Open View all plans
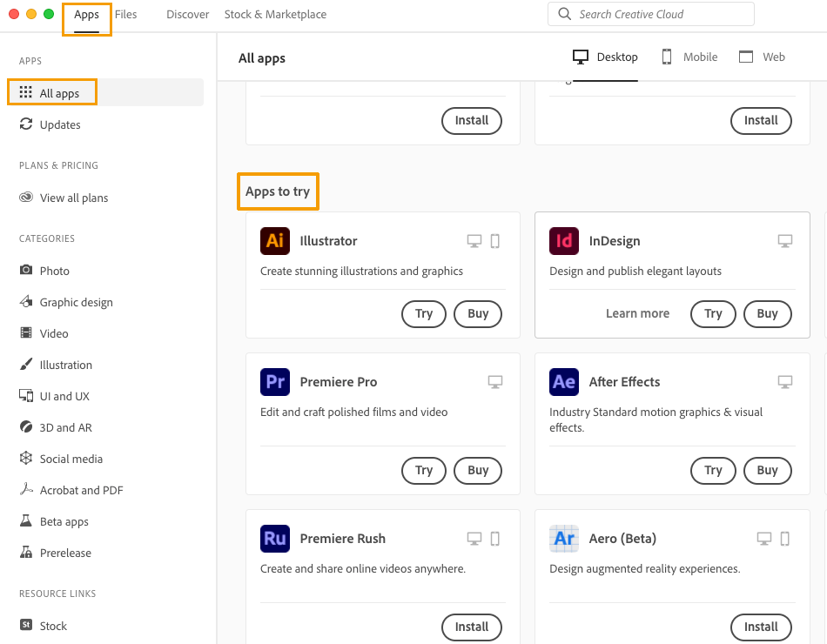Image resolution: width=827 pixels, height=644 pixels. (73, 198)
